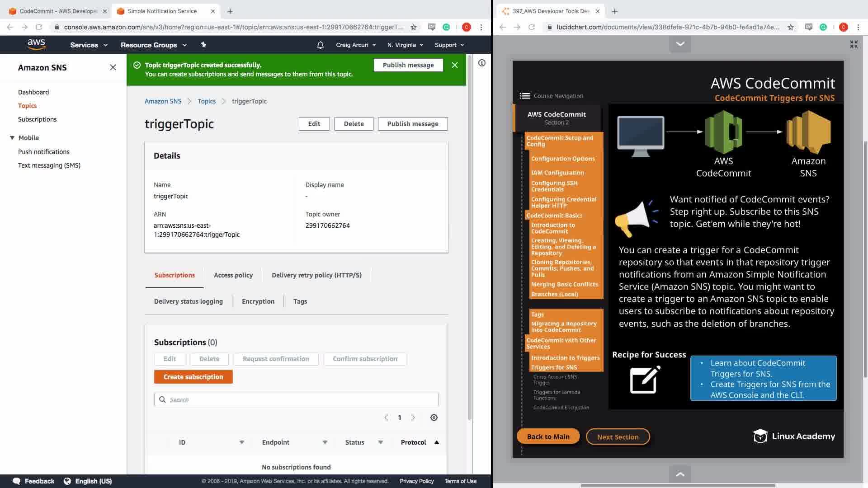Click the info circle icon beside banner

point(482,63)
